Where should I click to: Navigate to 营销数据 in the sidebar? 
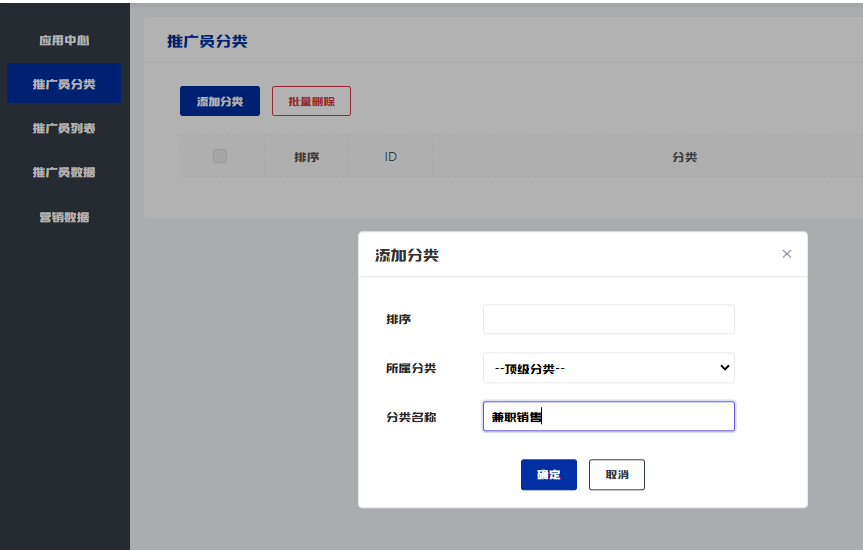[x=64, y=216]
